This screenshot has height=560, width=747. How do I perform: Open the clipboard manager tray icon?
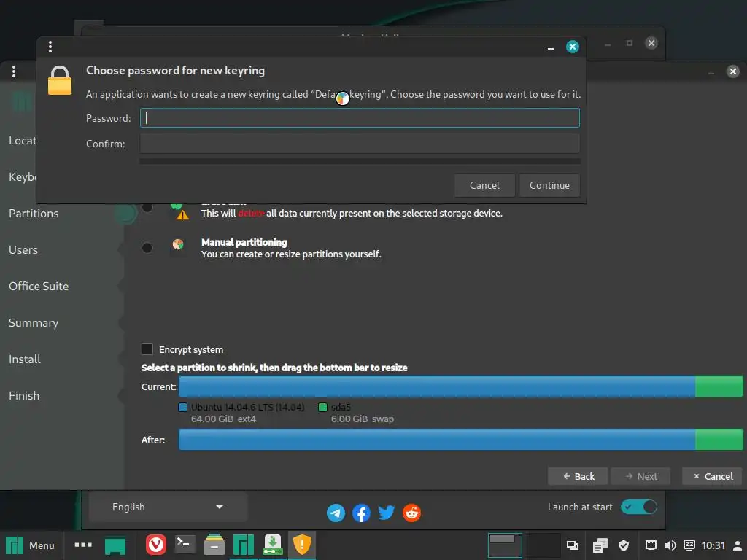click(x=600, y=545)
